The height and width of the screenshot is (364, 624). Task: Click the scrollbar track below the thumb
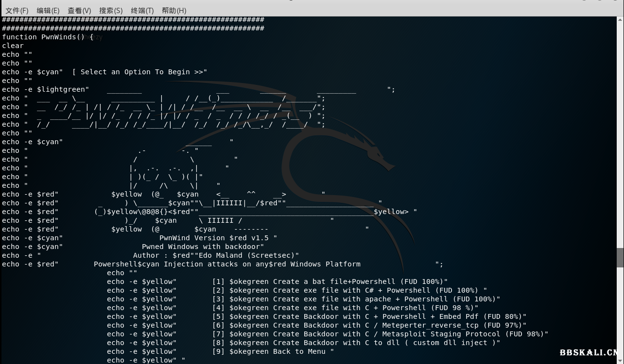[620, 311]
